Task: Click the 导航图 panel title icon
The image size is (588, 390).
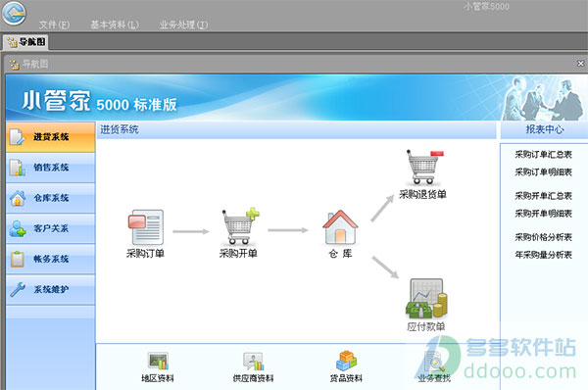Action: pos(15,65)
